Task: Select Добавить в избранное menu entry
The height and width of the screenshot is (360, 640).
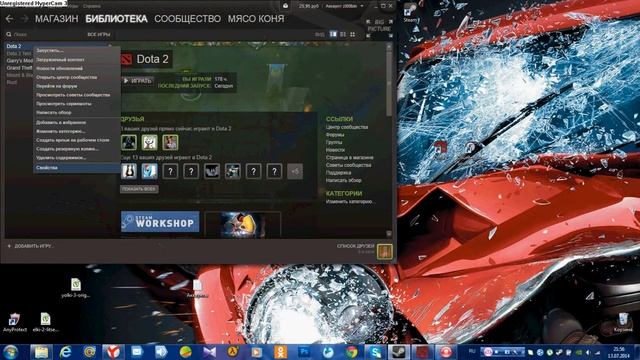Action: (77, 122)
